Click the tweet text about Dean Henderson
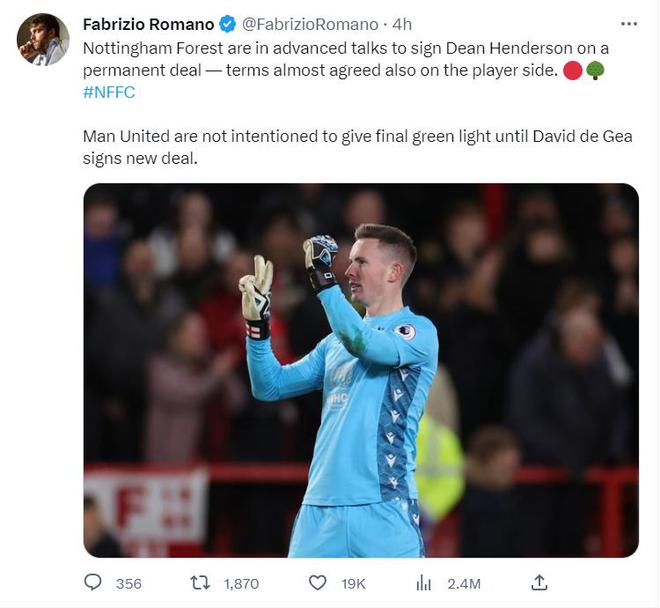 click(346, 59)
